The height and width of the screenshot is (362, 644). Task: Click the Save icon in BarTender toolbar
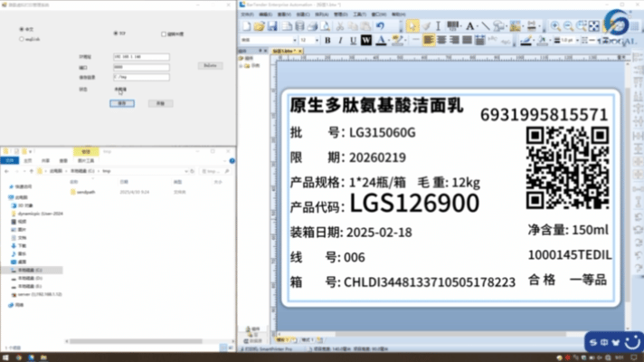pyautogui.click(x=270, y=27)
